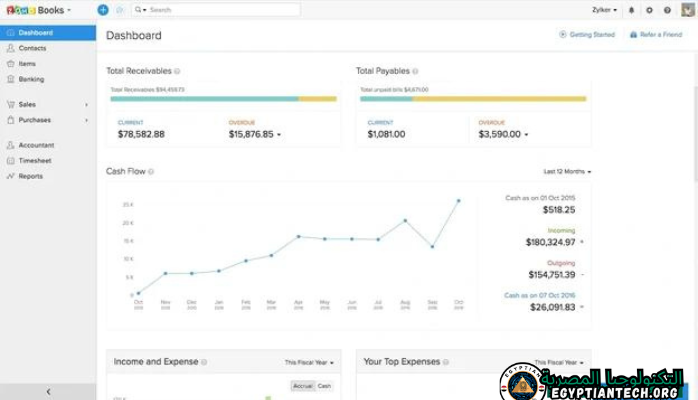Open the recent history clock icon
Viewport: 698px width, 400px height.
(x=120, y=9)
